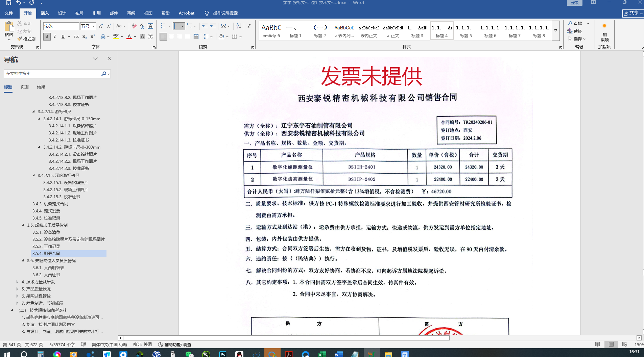This screenshot has width=644, height=357.
Task: Open text effects and typography
Action: 103,36
